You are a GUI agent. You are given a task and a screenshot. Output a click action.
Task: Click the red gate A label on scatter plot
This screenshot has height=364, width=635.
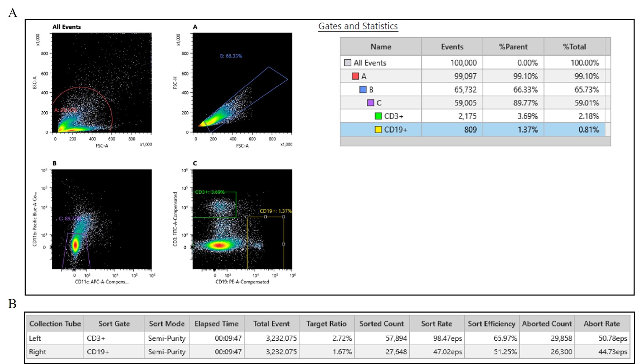[65, 110]
